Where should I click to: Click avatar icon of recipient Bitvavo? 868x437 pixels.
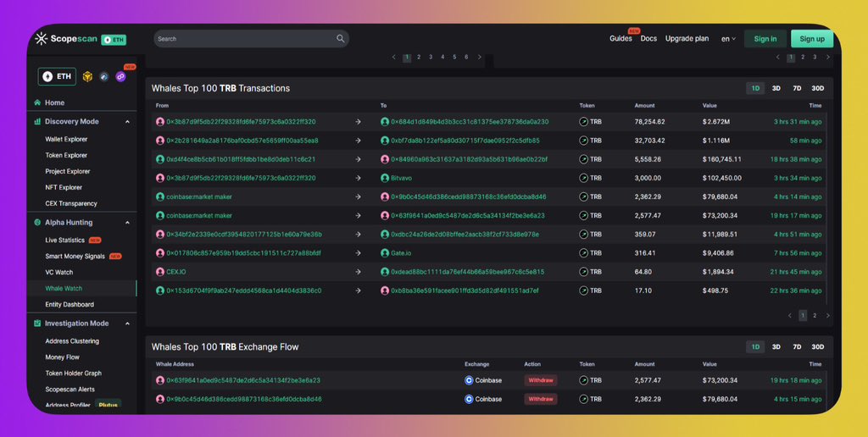tap(385, 178)
